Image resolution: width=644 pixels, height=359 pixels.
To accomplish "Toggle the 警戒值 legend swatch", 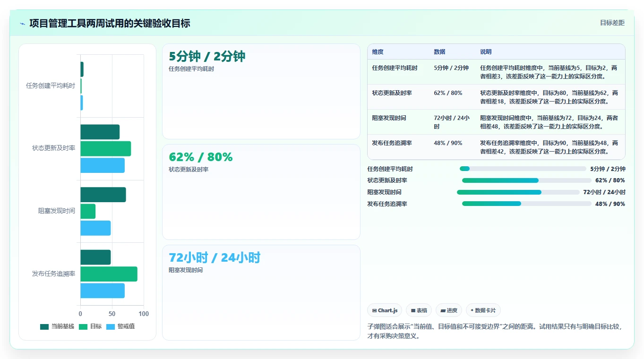I will coord(111,326).
